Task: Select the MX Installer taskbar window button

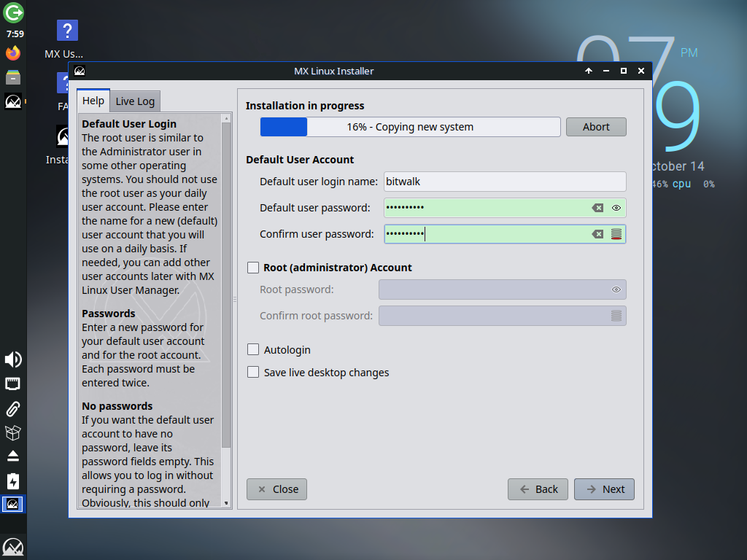Action: coord(13,505)
